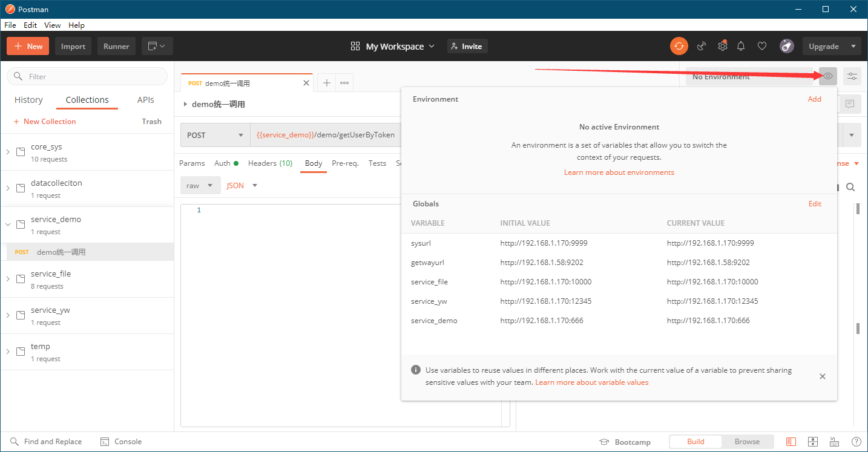Click Edit next to Globals
868x452 pixels.
815,203
